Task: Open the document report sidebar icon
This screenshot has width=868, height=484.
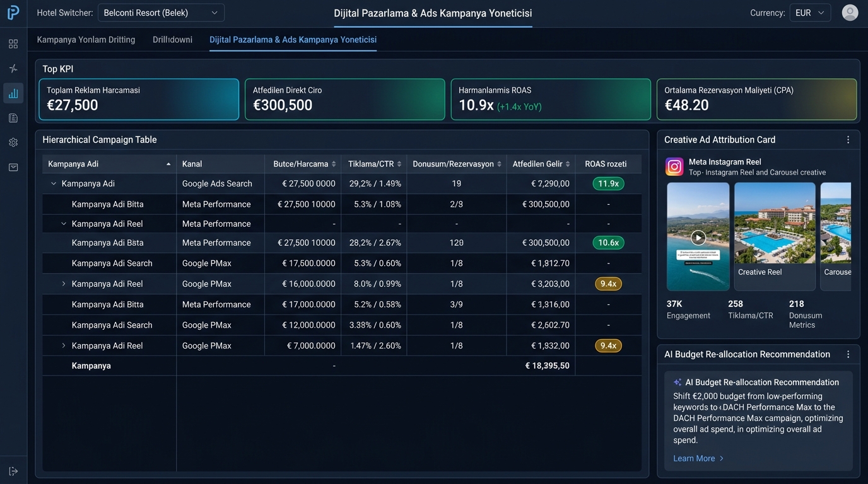Action: [13, 118]
